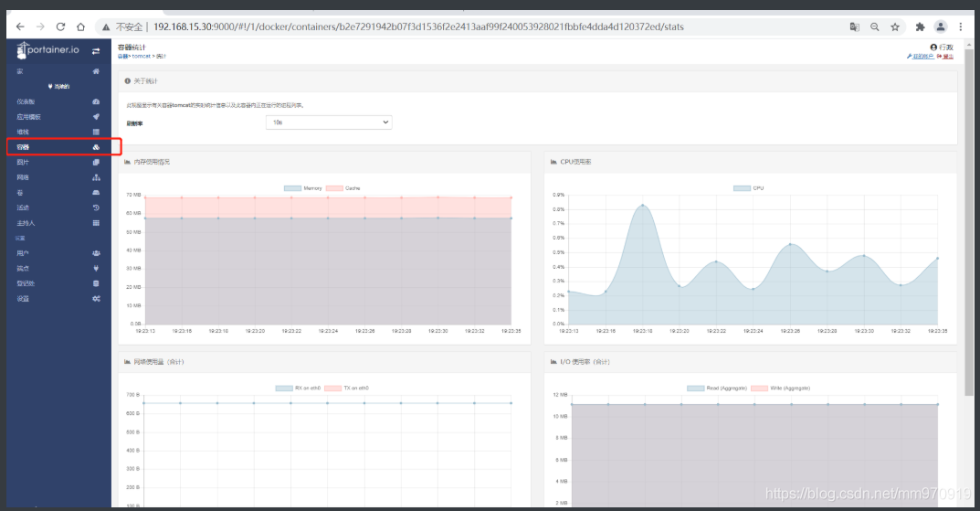
Task: Toggle the sidebar collapse arrows icon
Action: tap(96, 50)
